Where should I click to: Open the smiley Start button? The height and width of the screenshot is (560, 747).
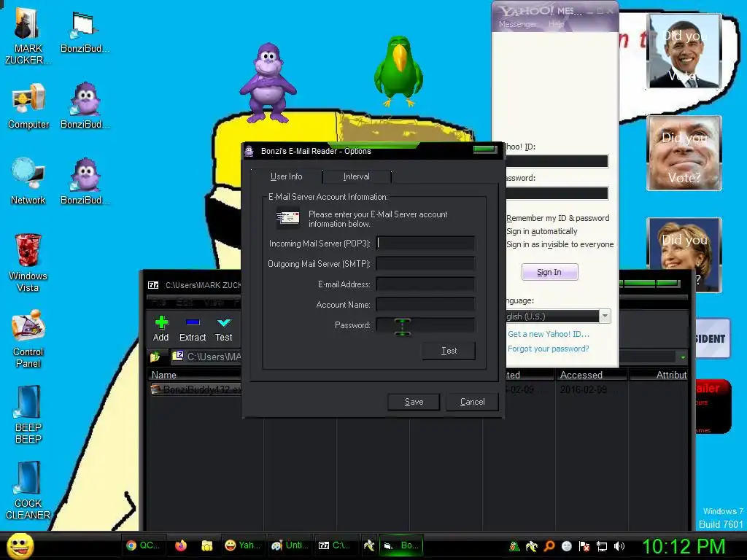click(20, 545)
